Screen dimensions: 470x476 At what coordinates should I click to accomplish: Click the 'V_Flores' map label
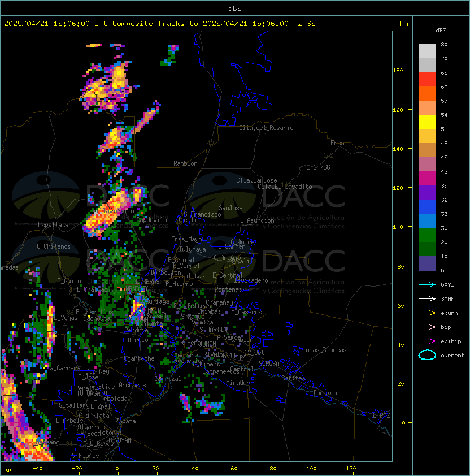point(85,456)
